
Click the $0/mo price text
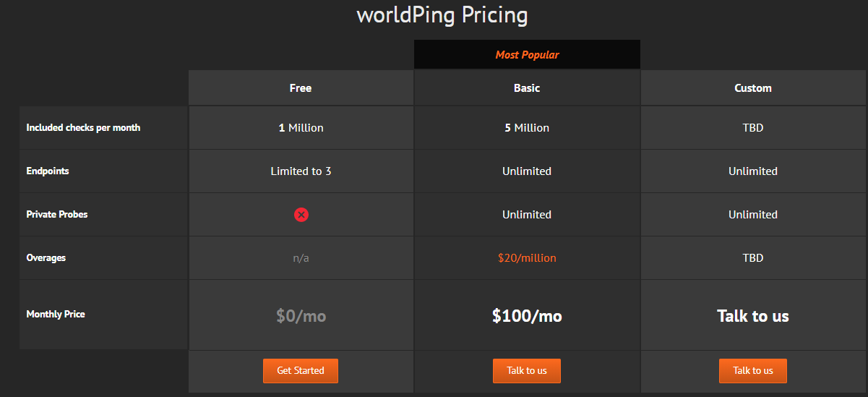click(x=301, y=316)
